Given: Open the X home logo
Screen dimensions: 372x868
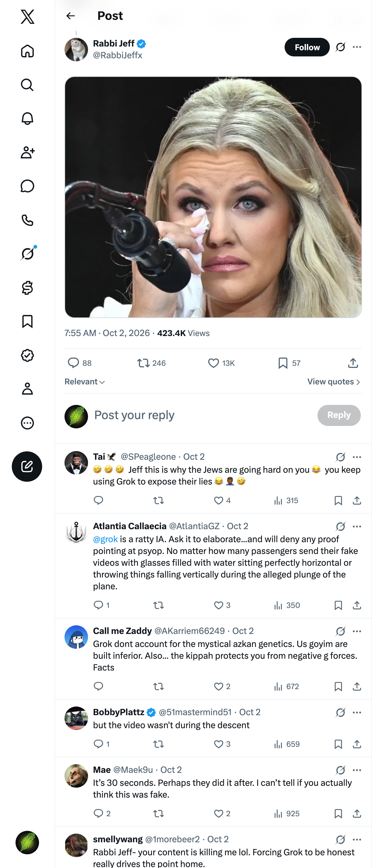Looking at the screenshot, I should [27, 16].
